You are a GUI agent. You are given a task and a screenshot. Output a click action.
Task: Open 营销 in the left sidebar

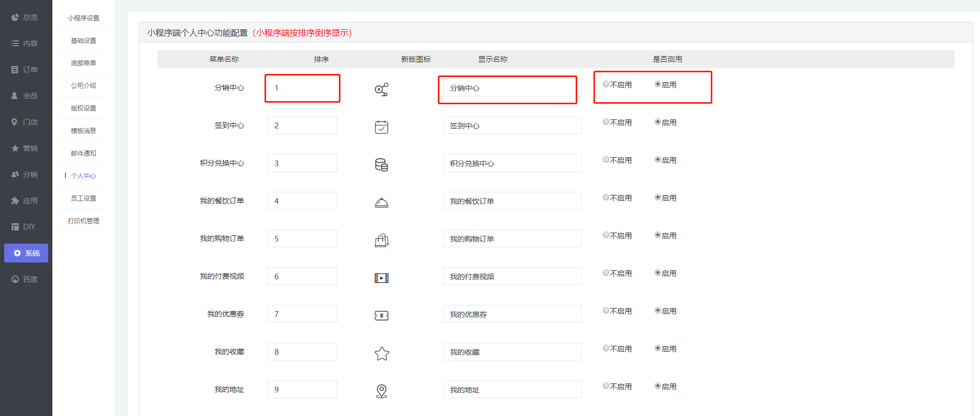[25, 148]
